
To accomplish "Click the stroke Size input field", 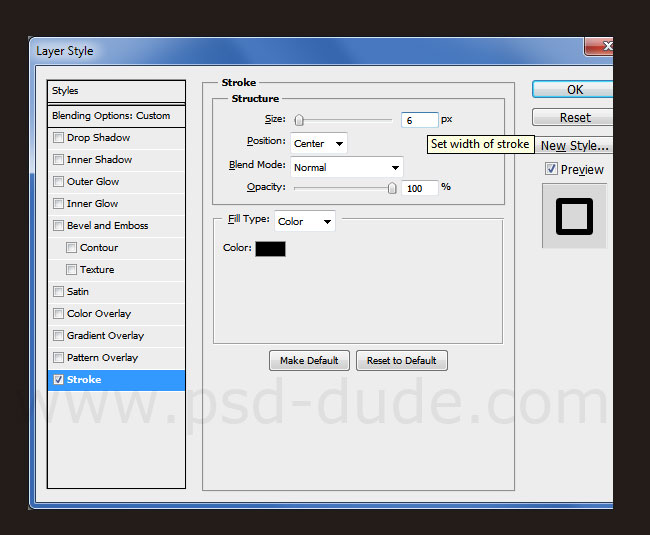I will [x=420, y=120].
